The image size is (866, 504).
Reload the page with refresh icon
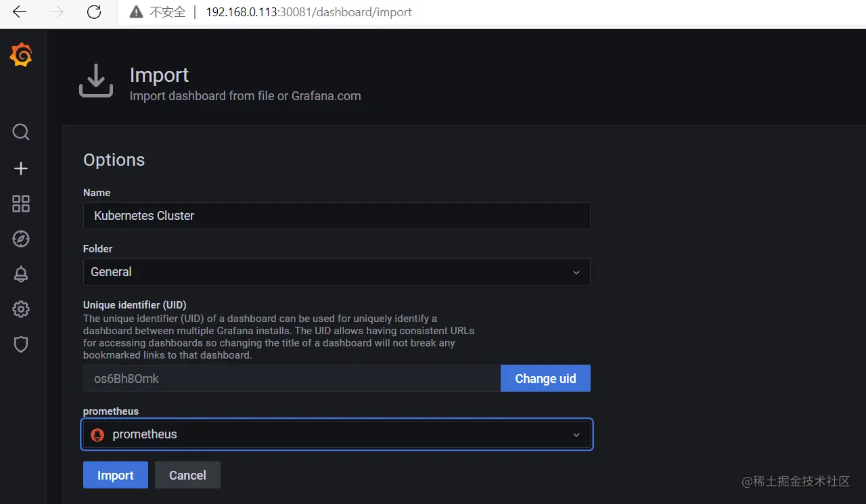[x=94, y=12]
